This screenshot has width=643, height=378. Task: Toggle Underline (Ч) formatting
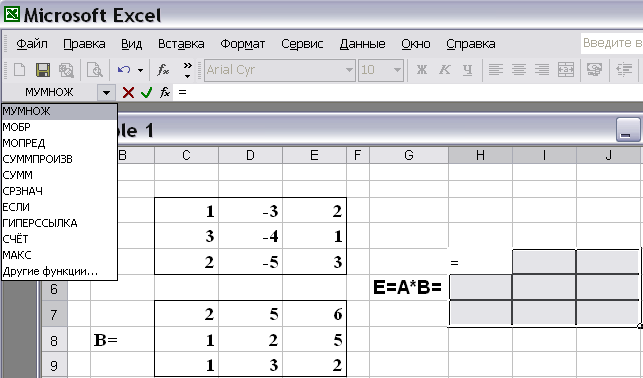coord(467,70)
